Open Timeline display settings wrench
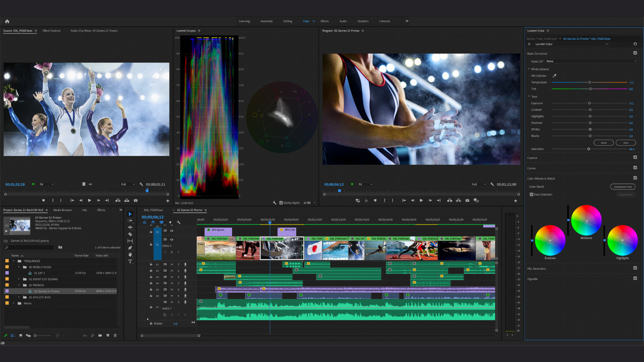Image resolution: width=644 pixels, height=362 pixels. tap(179, 222)
